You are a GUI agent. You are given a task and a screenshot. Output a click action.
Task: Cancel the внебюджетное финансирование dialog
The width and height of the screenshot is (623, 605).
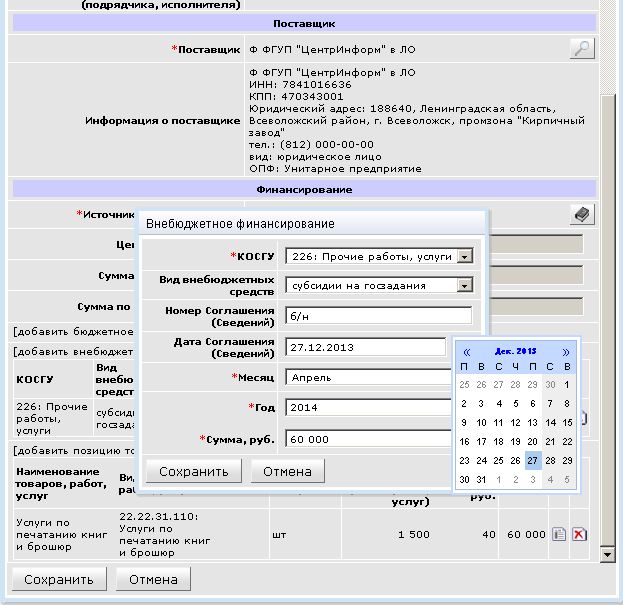click(x=287, y=471)
